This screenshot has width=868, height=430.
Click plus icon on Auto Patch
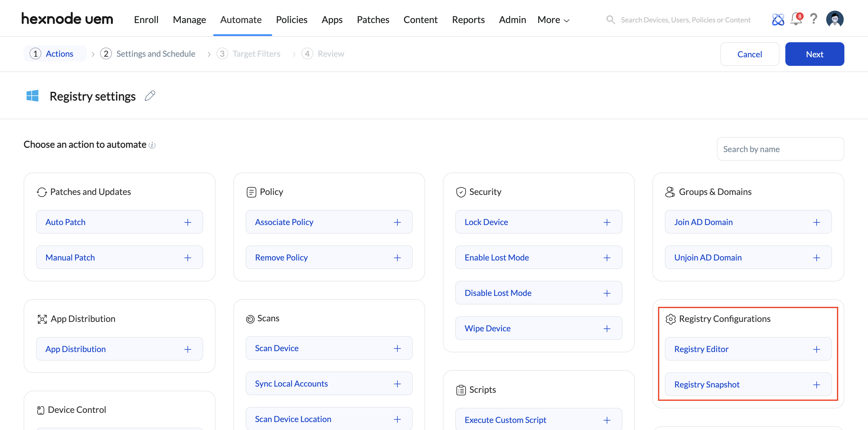coord(188,222)
